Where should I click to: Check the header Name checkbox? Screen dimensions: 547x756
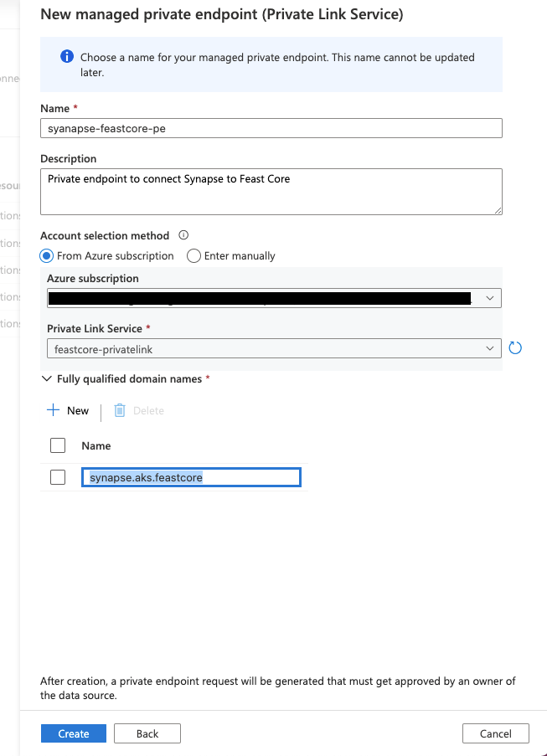pyautogui.click(x=58, y=445)
